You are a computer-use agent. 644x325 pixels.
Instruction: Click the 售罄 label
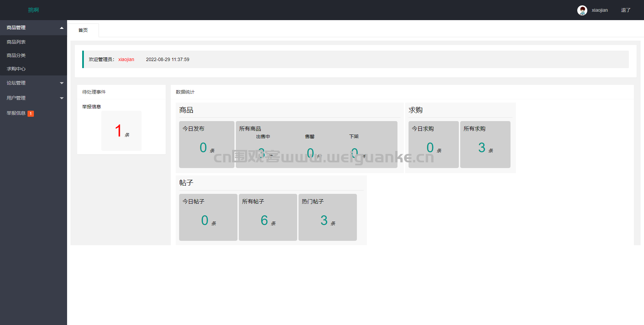tap(310, 137)
